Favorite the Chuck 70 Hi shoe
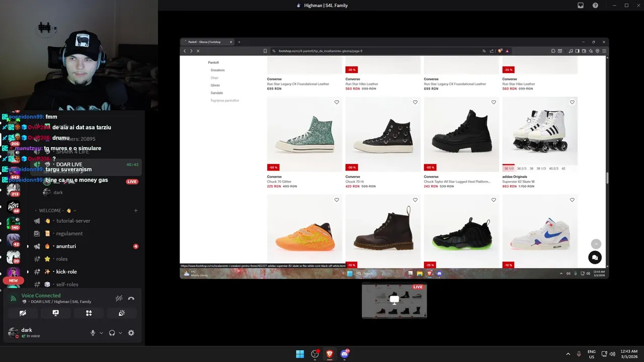 click(x=415, y=102)
